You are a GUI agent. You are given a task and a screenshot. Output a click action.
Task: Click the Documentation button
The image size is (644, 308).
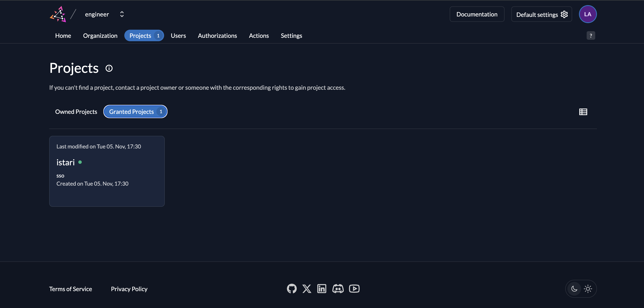(x=477, y=14)
